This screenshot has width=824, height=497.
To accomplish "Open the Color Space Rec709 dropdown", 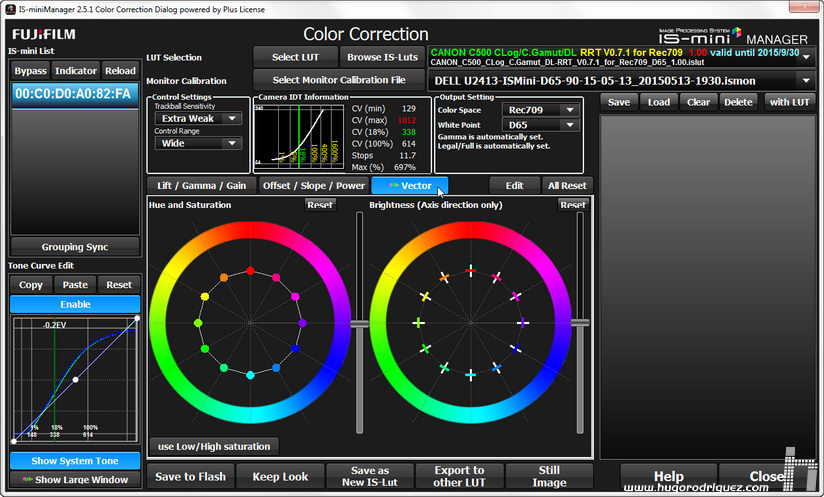I will 541,110.
